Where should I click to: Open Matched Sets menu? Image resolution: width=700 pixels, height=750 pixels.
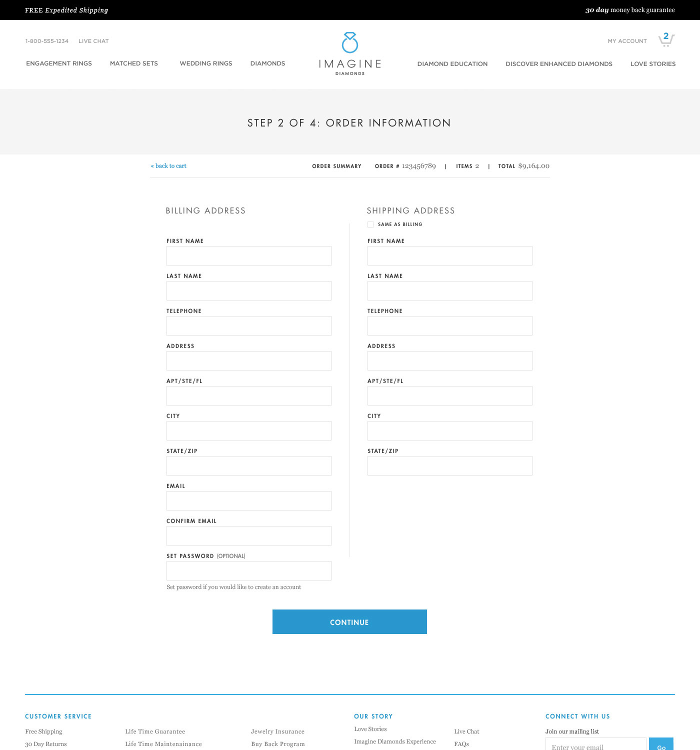134,63
